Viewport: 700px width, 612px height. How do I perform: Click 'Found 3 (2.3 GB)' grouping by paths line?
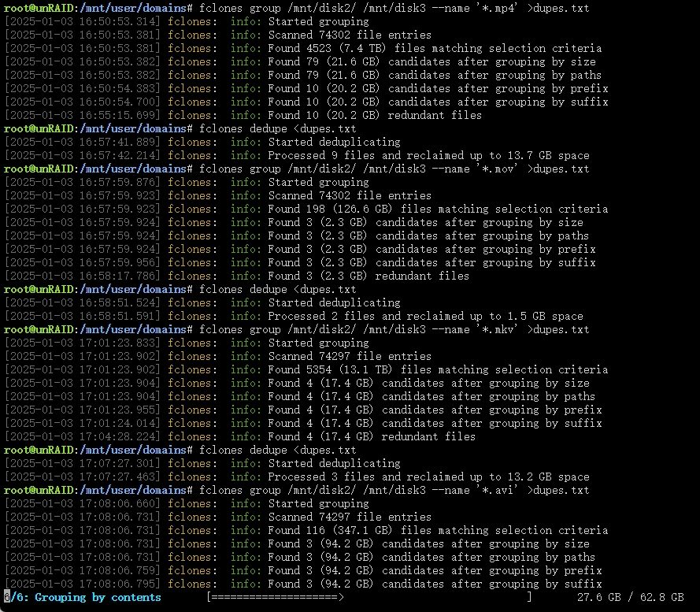point(297,236)
